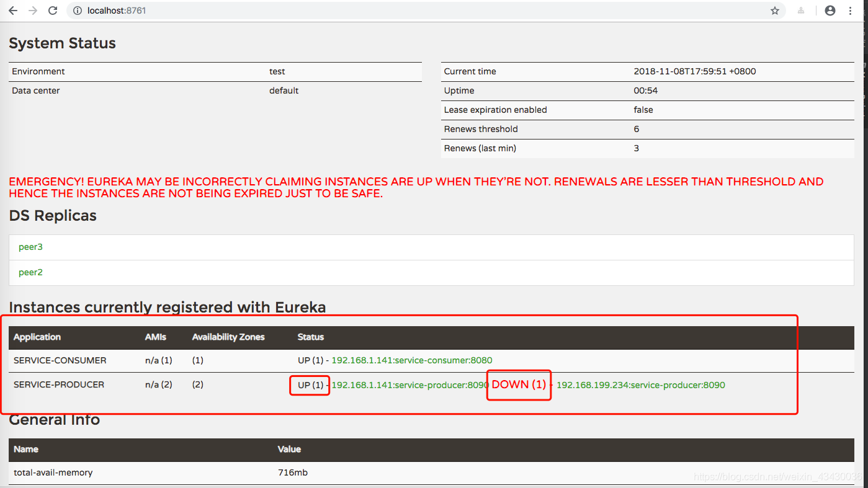Screen dimensions: 868x488
Task: Open the peer3 replica link
Action: click(30, 247)
